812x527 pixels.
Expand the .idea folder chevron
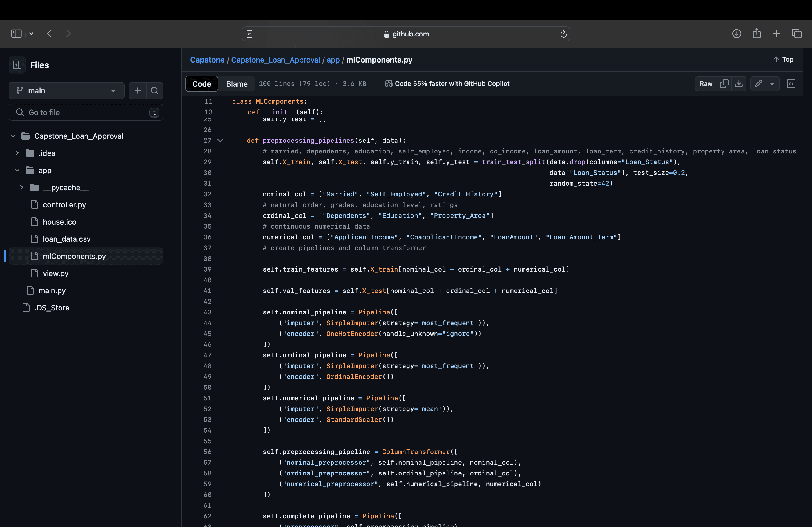point(17,153)
